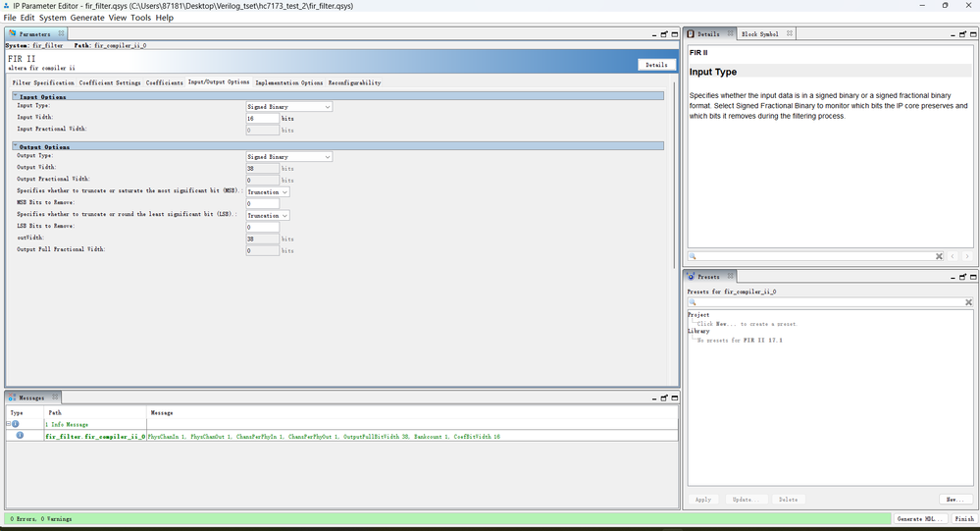
Task: Go to previous search result in Details
Action: point(953,256)
